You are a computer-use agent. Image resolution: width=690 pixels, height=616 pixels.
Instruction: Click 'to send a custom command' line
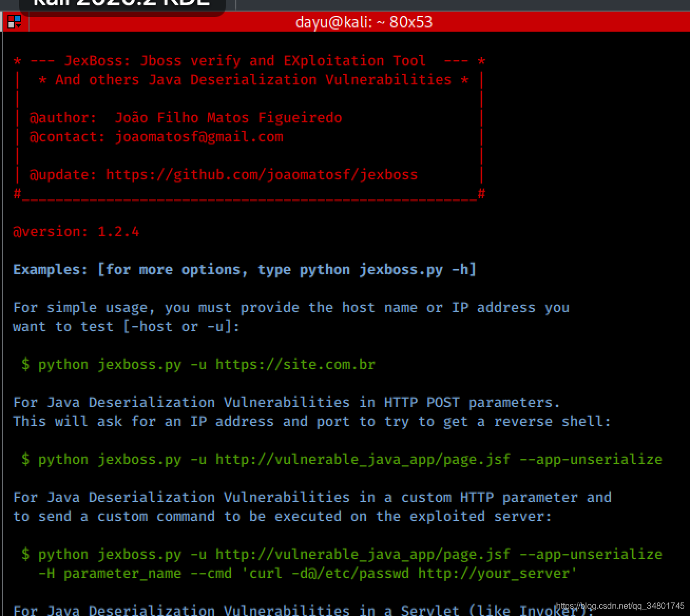[282, 516]
